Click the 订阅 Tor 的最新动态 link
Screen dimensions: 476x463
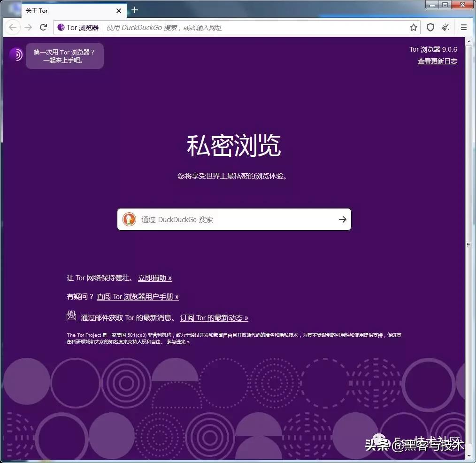coord(215,317)
